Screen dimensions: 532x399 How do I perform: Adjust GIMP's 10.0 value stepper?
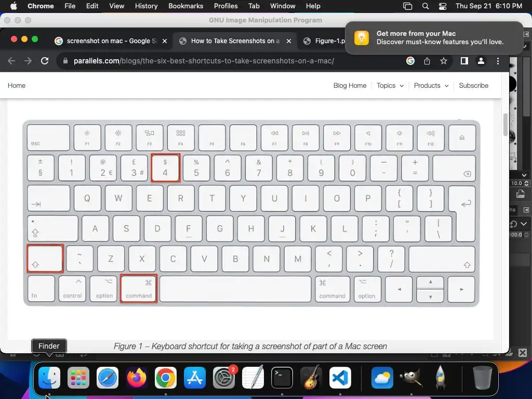click(x=526, y=183)
